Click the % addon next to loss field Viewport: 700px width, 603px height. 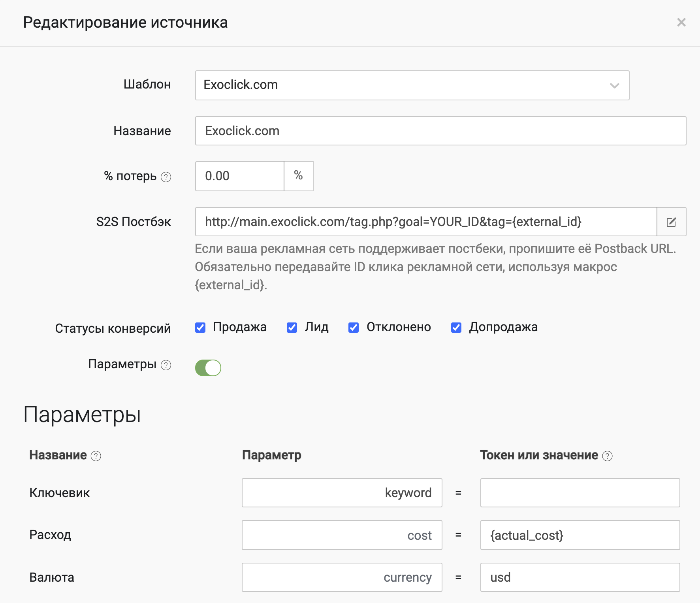299,176
